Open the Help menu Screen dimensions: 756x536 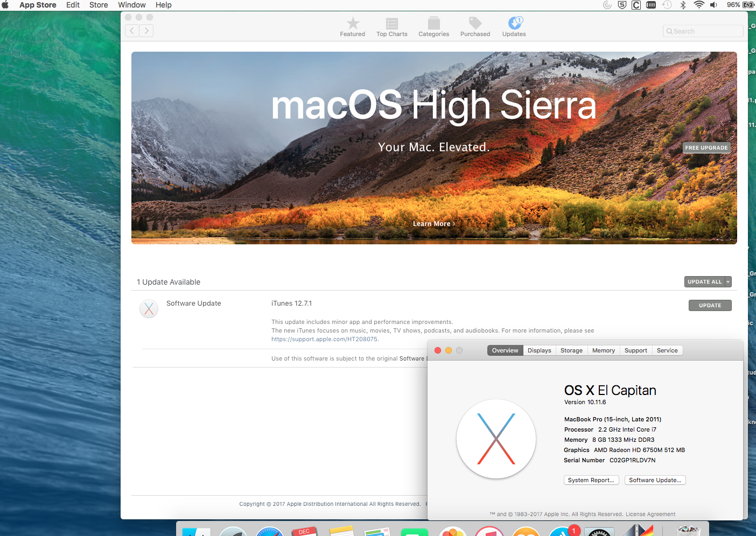[164, 5]
